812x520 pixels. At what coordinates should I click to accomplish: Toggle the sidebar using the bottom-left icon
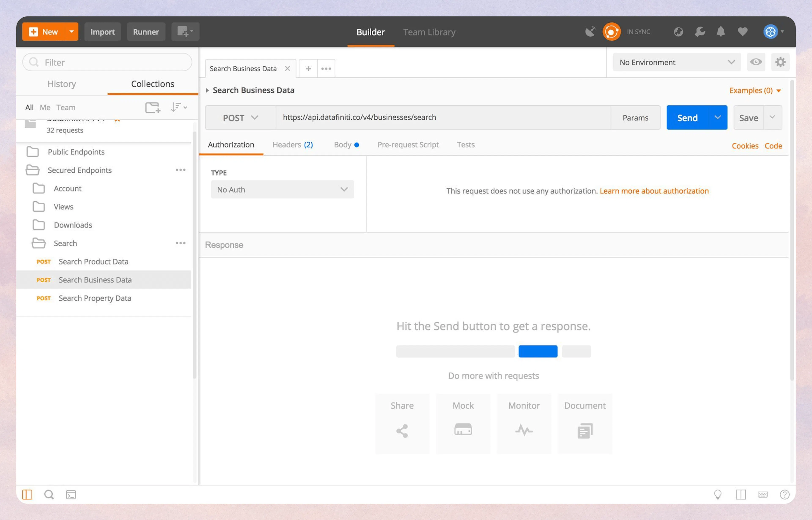(27, 494)
